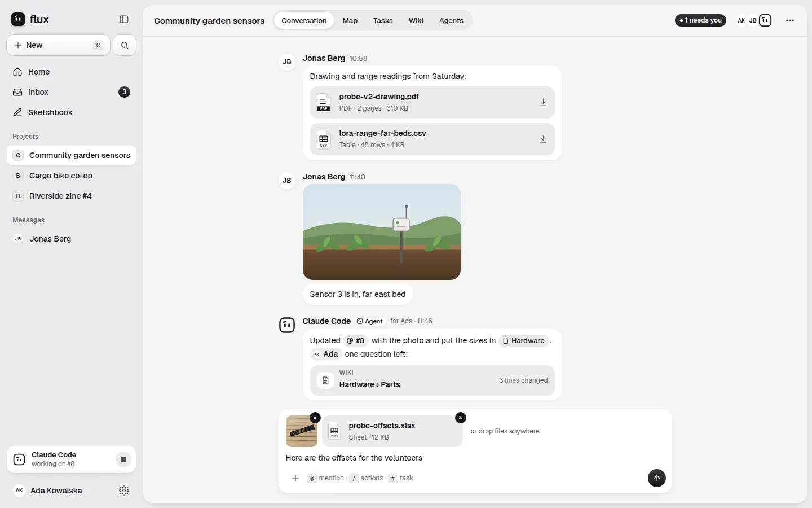The height and width of the screenshot is (508, 812).
Task: Open the wiki page icon in Hardware › Parts card
Action: (x=325, y=380)
